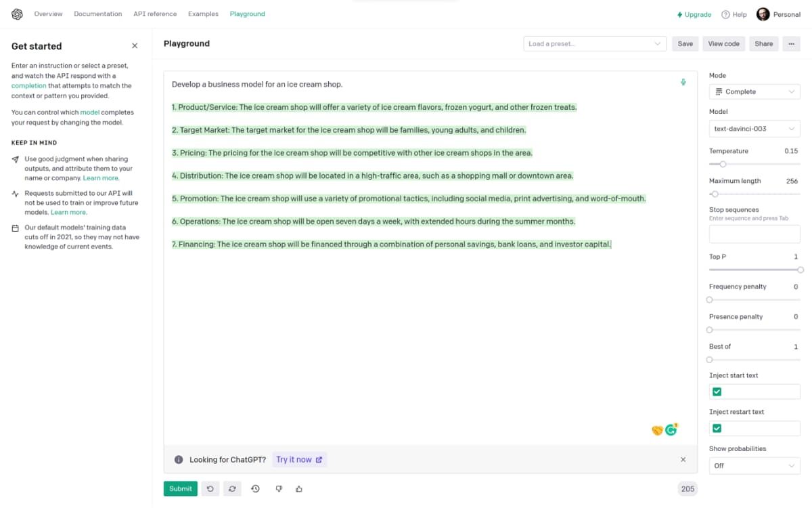Click the Submit button
Image resolution: width=812 pixels, height=508 pixels.
coord(180,488)
